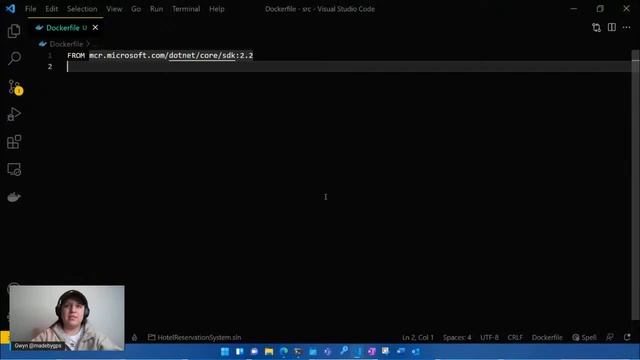
Task: Open editor More Actions ellipsis menu
Action: 627,27
